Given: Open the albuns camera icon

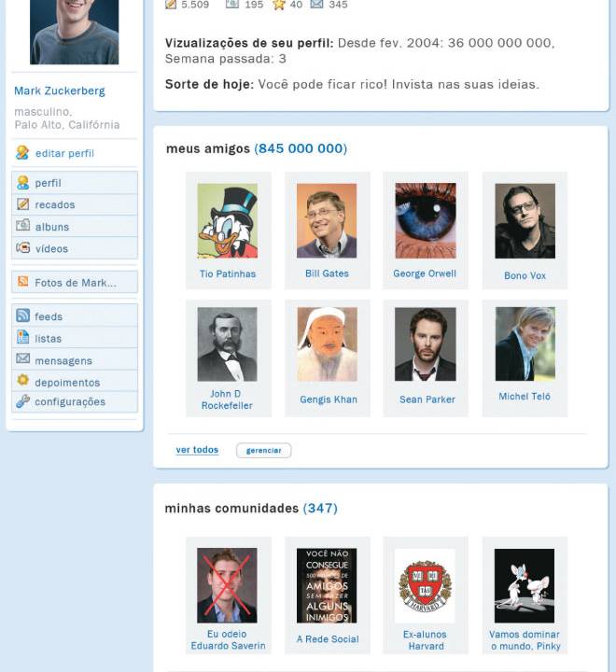Looking at the screenshot, I should click(x=22, y=225).
